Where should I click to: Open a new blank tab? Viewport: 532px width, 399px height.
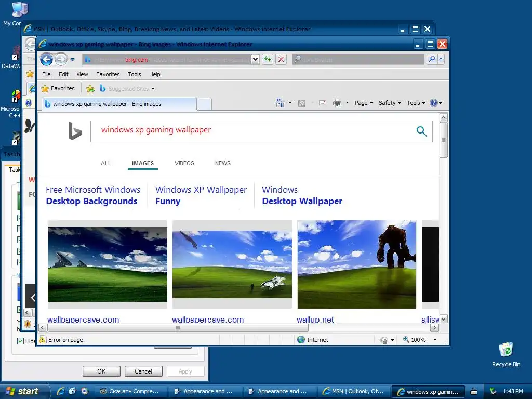[x=204, y=104]
